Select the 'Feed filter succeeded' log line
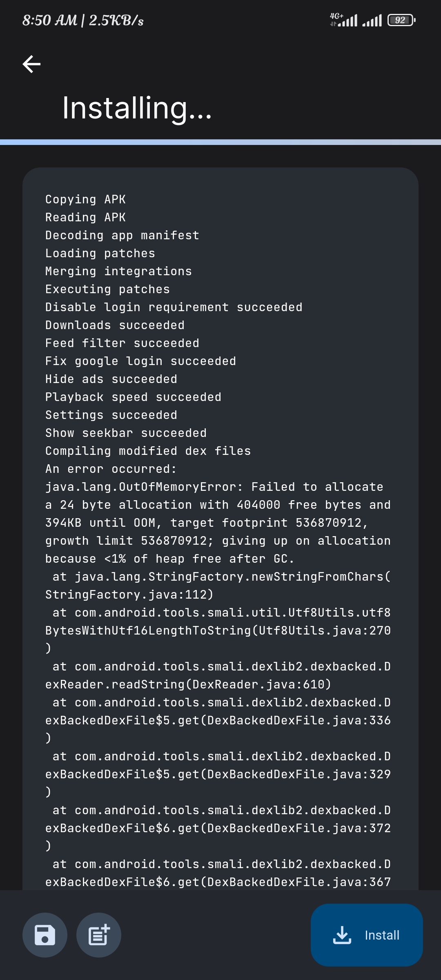 [x=122, y=343]
